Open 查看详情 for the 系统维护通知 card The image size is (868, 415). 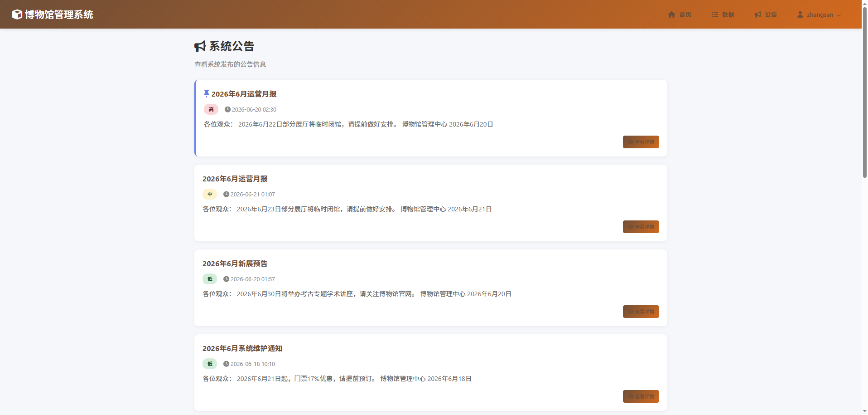coord(641,396)
